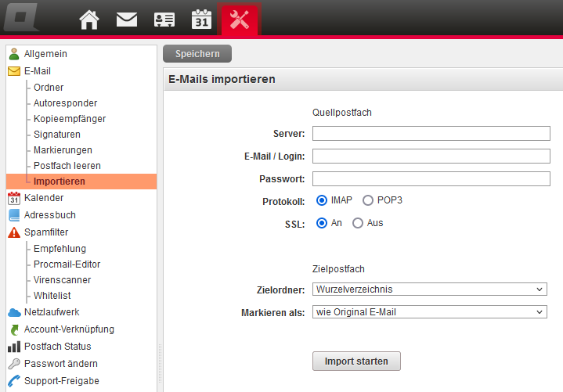Open the Zielordner dropdown

tap(429, 290)
